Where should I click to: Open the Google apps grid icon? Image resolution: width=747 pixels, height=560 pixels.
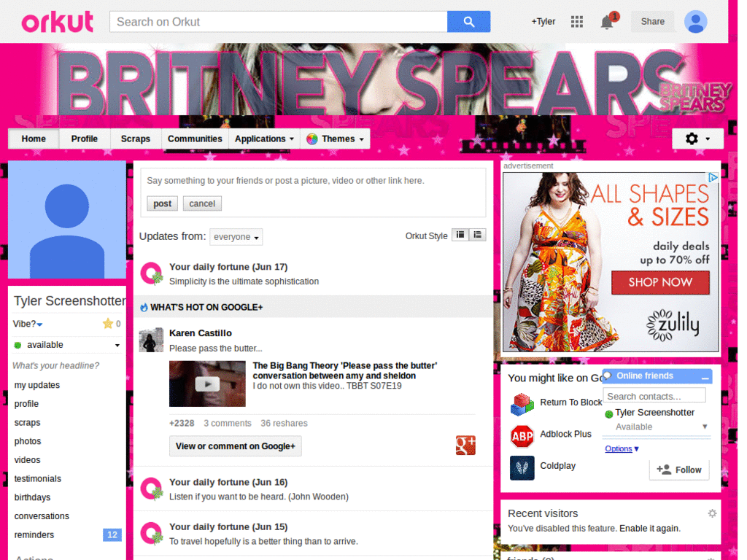[x=576, y=21]
